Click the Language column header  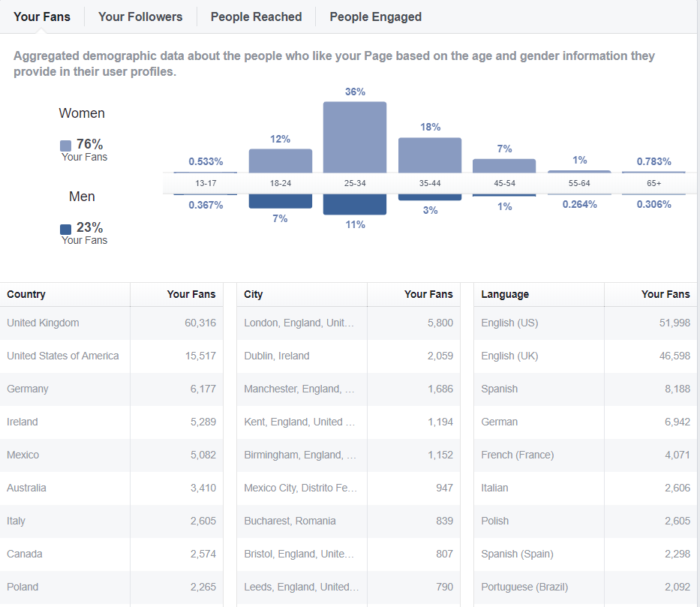tap(505, 294)
